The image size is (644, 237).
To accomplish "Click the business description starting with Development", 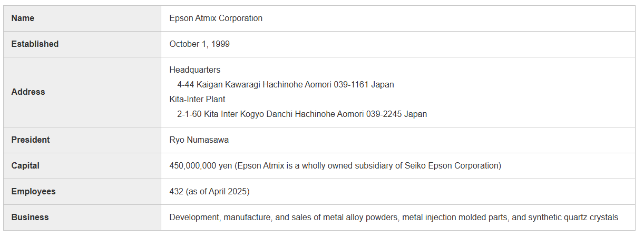I will coord(393,218).
